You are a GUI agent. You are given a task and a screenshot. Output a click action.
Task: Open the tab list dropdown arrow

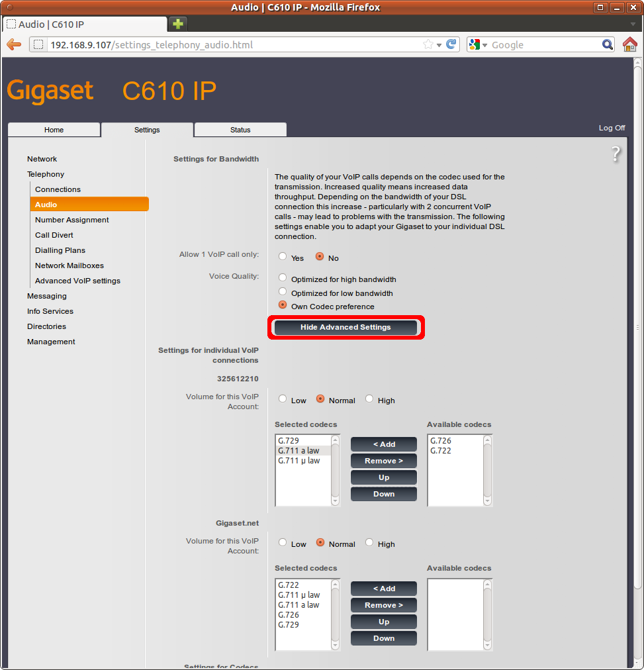pos(633,24)
